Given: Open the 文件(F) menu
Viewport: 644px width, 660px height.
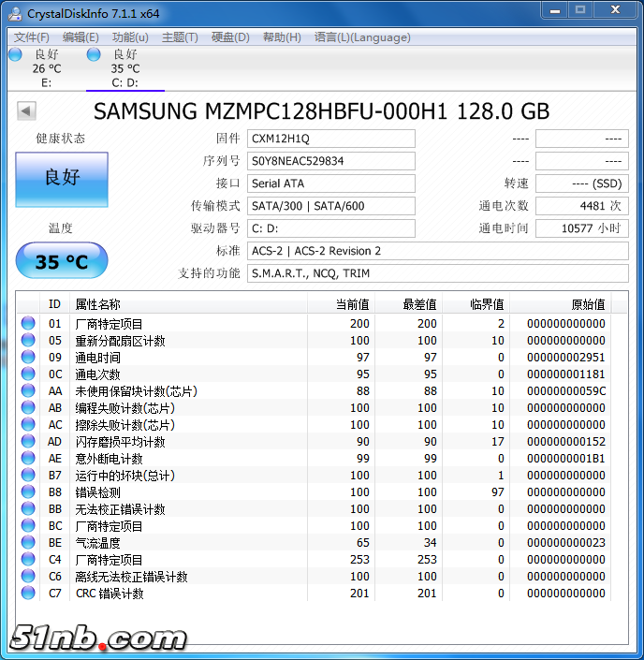Looking at the screenshot, I should tap(32, 37).
